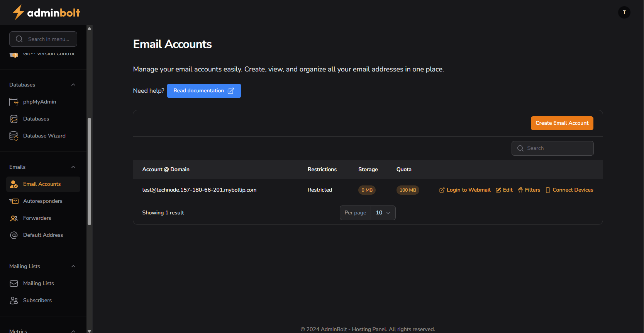Open the user avatar T menu
The width and height of the screenshot is (644, 333).
click(624, 12)
